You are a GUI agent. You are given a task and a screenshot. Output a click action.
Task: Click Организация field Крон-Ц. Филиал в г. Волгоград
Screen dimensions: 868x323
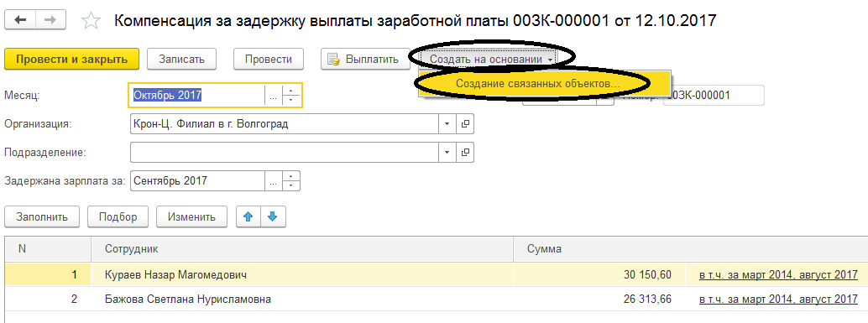pyautogui.click(x=285, y=124)
